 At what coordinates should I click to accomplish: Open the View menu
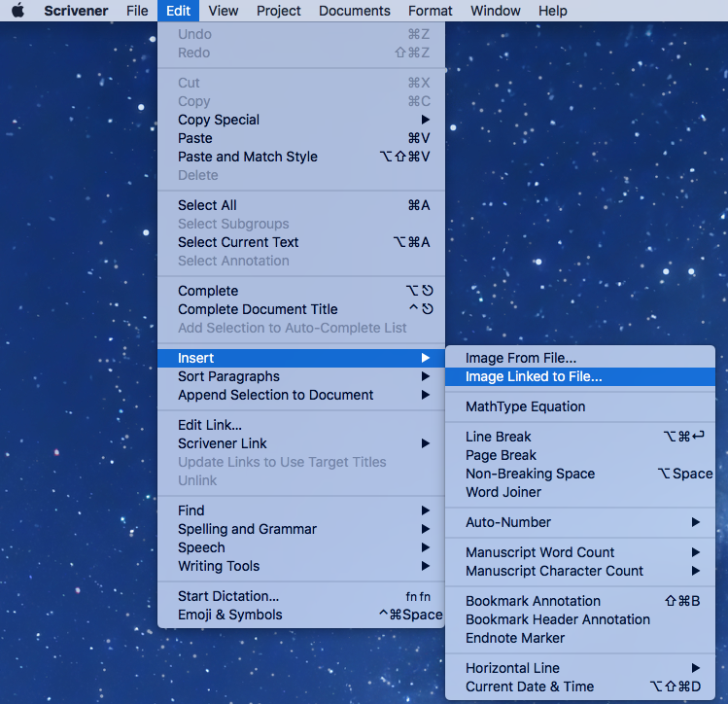224,11
